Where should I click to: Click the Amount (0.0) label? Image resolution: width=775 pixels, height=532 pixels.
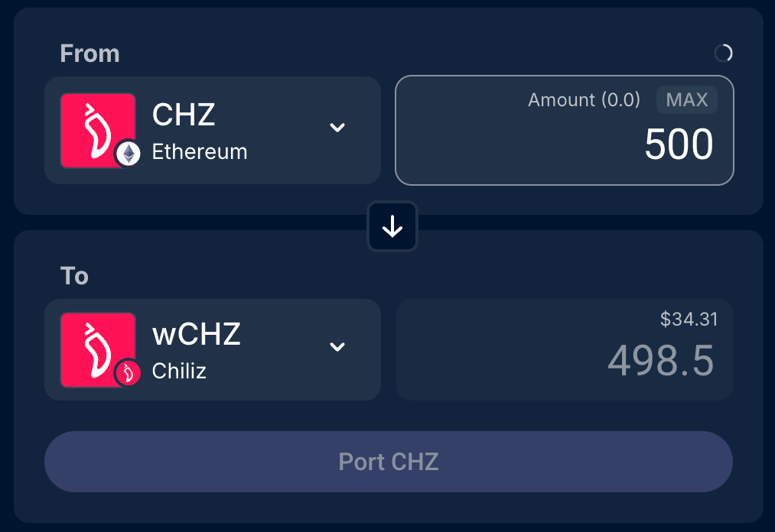(584, 100)
